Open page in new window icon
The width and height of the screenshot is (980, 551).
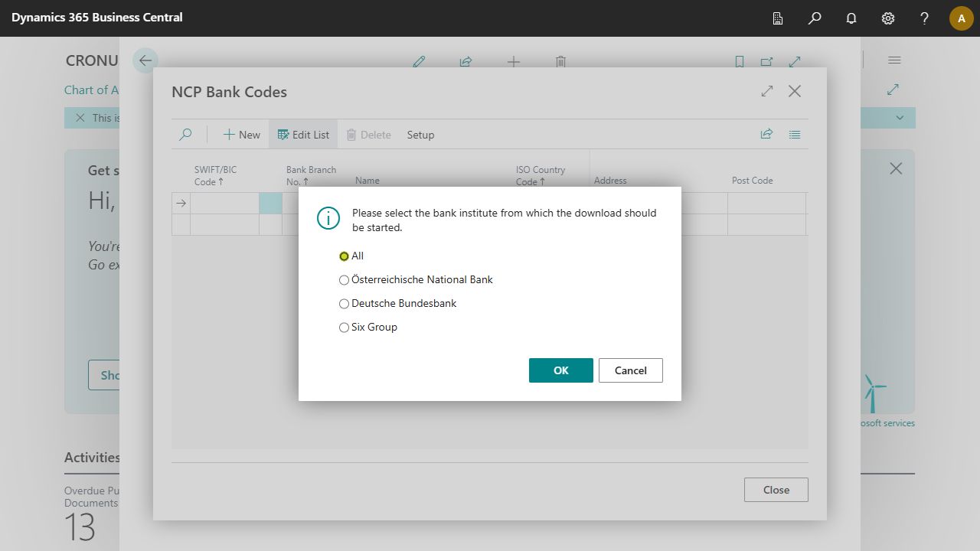click(x=767, y=62)
